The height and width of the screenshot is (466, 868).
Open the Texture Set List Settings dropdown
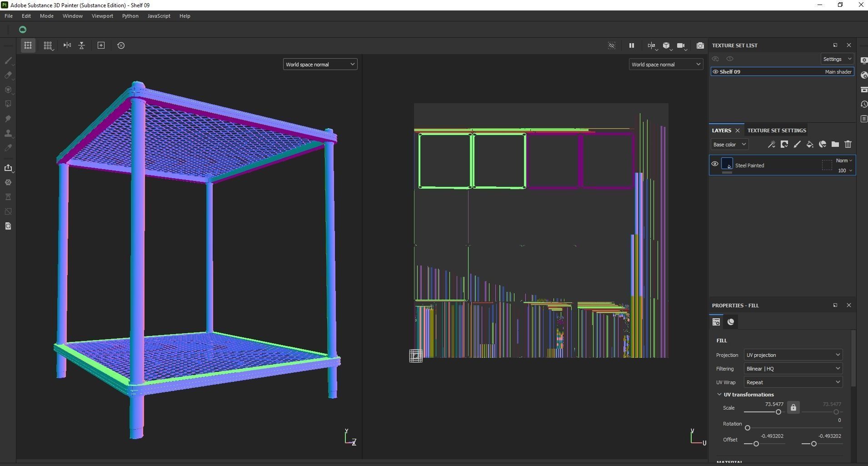[837, 59]
